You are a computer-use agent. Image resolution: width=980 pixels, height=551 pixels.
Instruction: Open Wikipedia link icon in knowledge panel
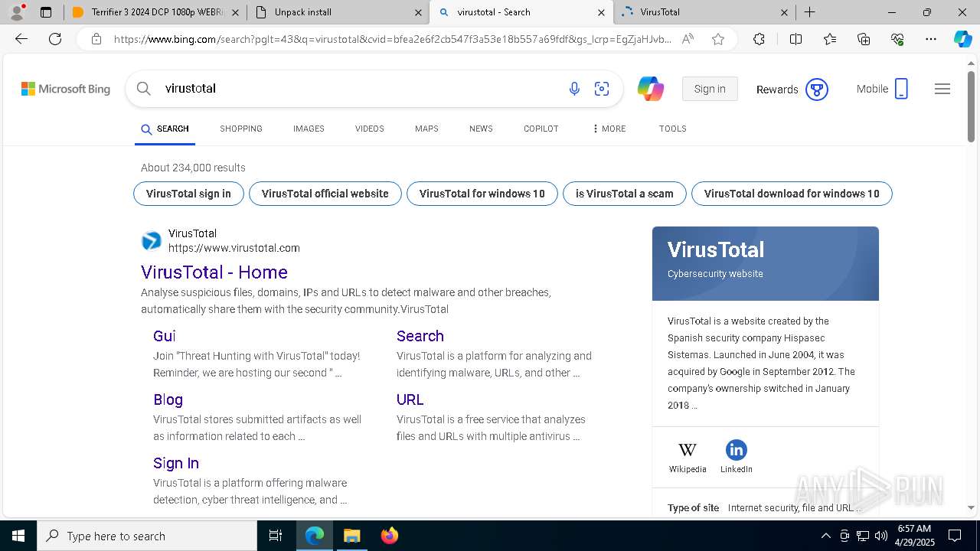point(688,449)
